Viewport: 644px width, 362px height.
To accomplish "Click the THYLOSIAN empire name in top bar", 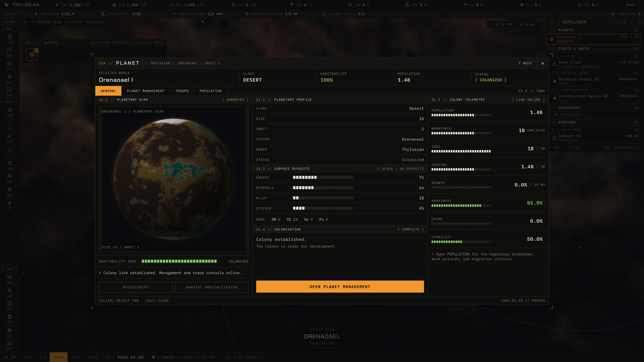I will pyautogui.click(x=22, y=5).
